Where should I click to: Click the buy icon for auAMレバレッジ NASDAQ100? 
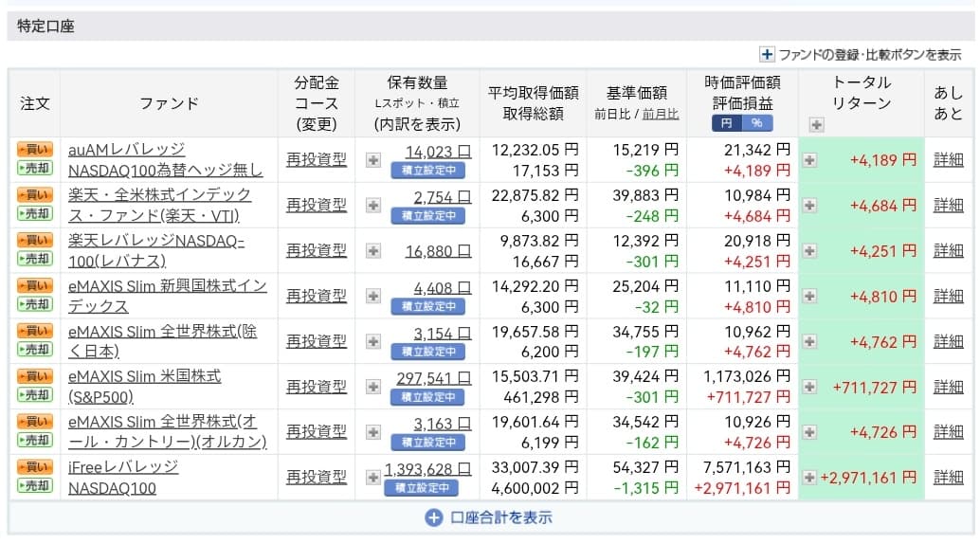(x=35, y=149)
